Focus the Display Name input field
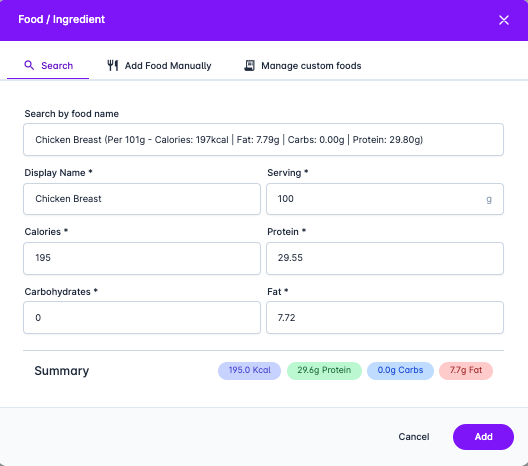This screenshot has height=466, width=528. tap(142, 199)
